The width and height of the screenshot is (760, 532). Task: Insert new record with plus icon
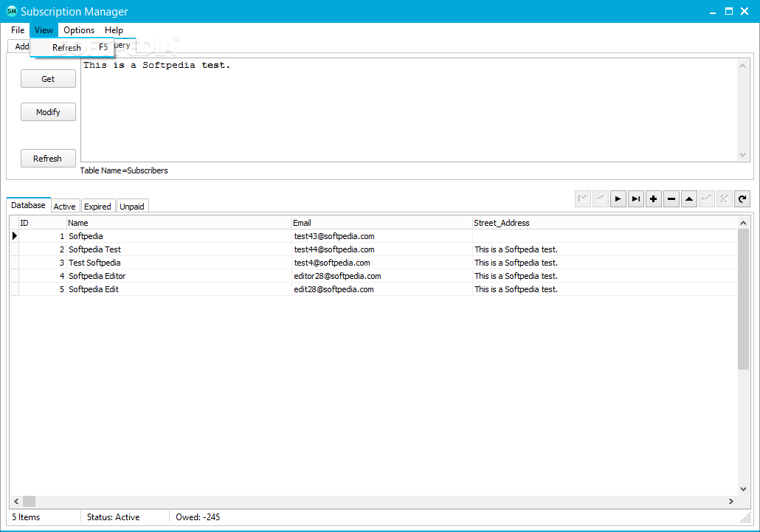653,198
